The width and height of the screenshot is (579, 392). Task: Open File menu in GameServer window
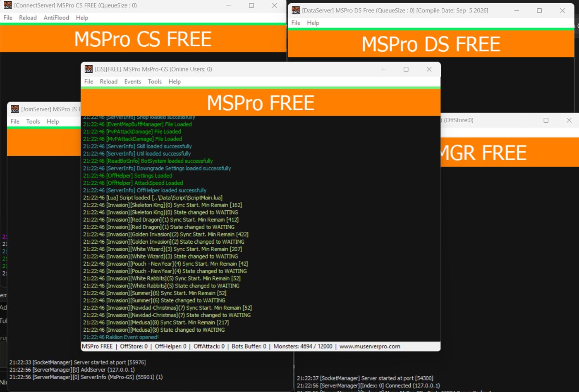click(x=89, y=82)
